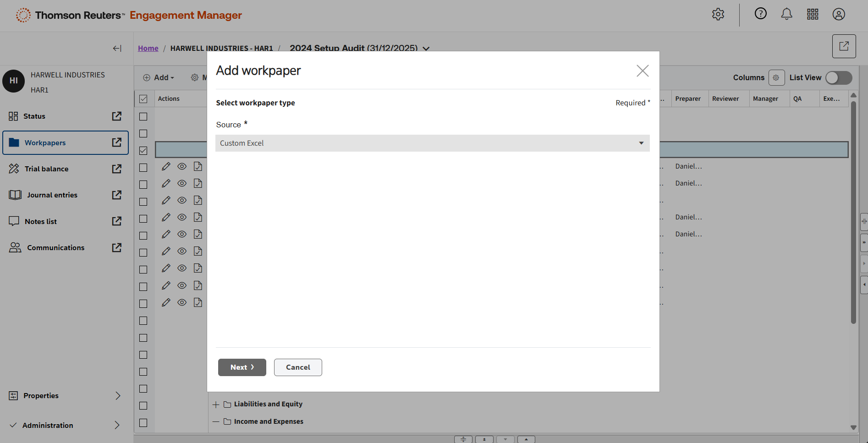Viewport: 868px width, 443px height.
Task: Open the apps grid launcher
Action: tap(813, 14)
